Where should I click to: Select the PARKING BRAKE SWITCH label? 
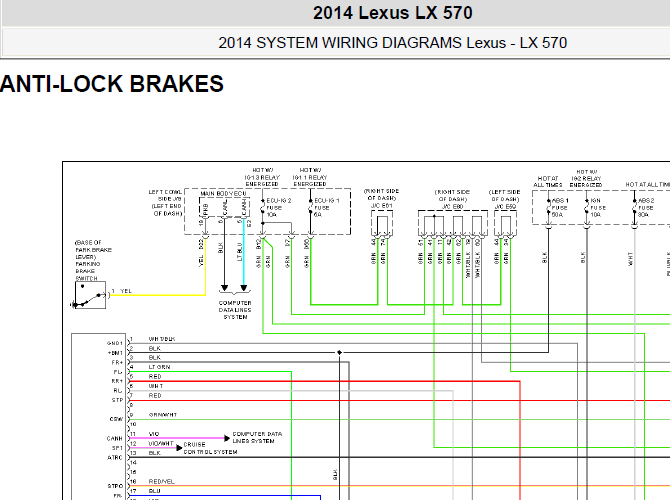click(x=88, y=271)
